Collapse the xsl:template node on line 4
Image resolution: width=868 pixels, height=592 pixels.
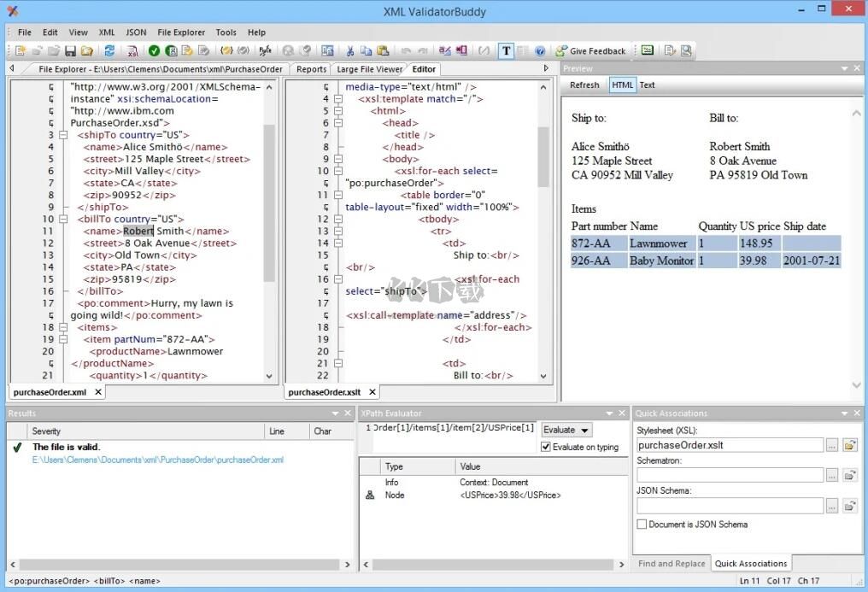pyautogui.click(x=338, y=99)
